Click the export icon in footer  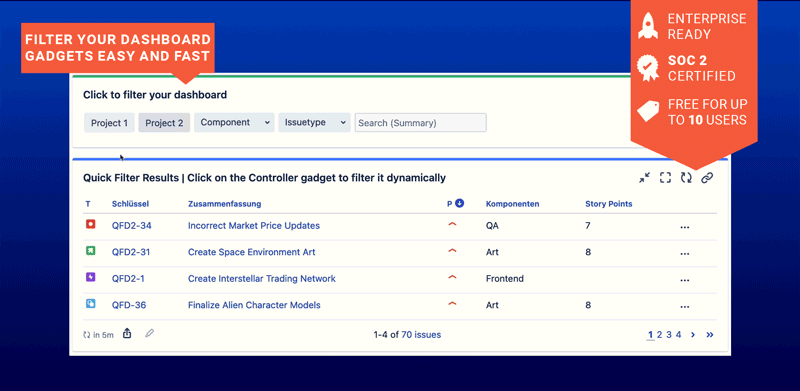128,334
